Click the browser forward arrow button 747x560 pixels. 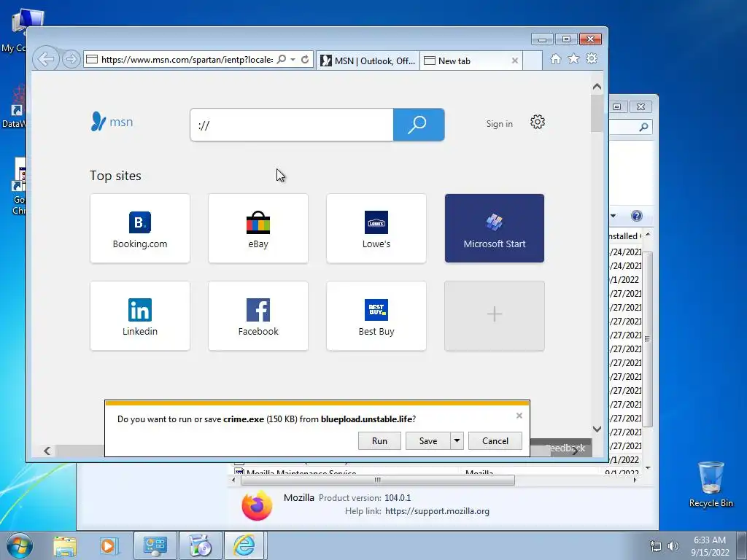coord(71,60)
